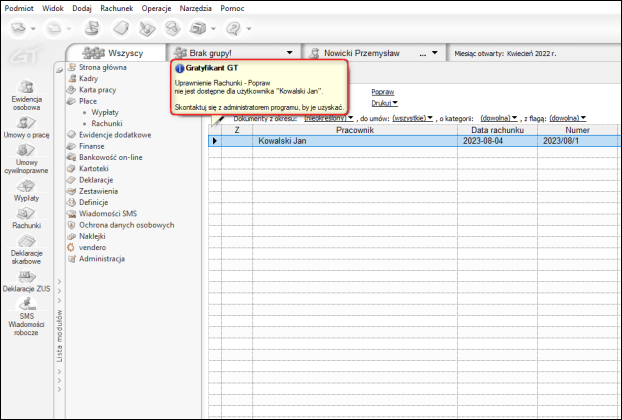Click the stamp toolbar icon
This screenshot has width=622, height=420.
click(173, 29)
